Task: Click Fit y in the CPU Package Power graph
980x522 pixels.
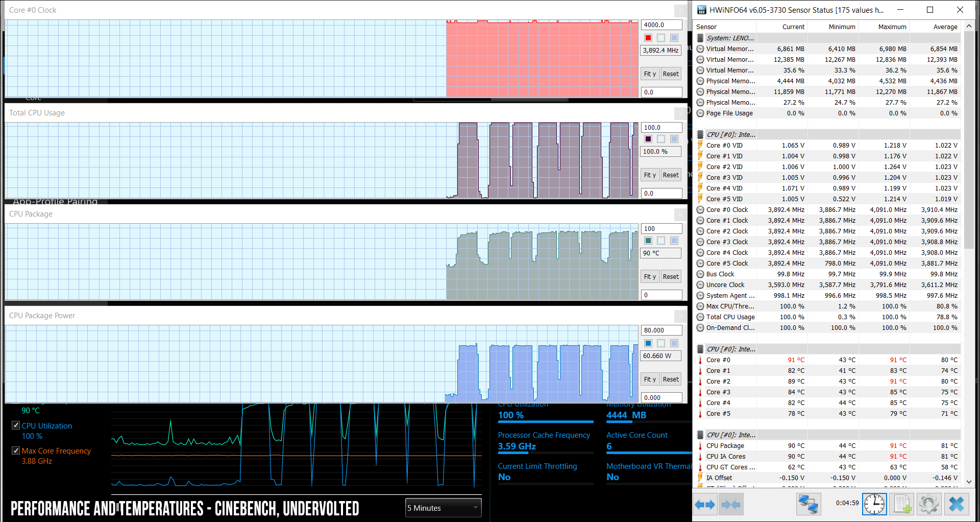Action: pos(650,379)
